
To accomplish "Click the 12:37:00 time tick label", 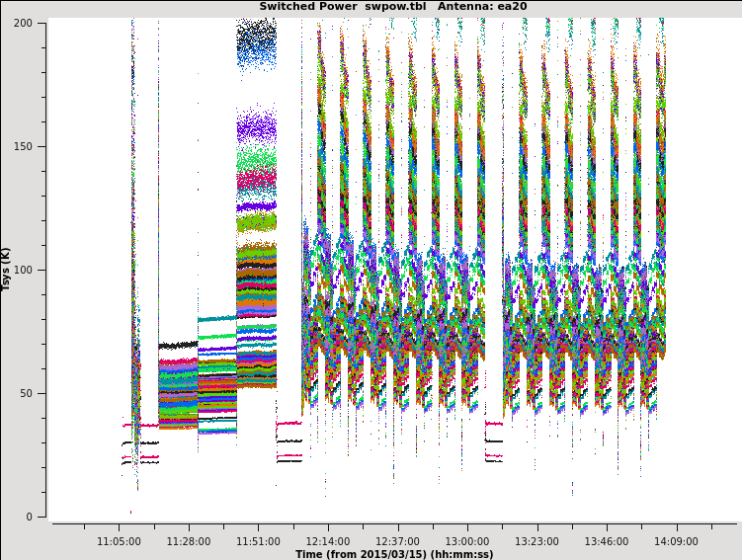I will click(397, 541).
